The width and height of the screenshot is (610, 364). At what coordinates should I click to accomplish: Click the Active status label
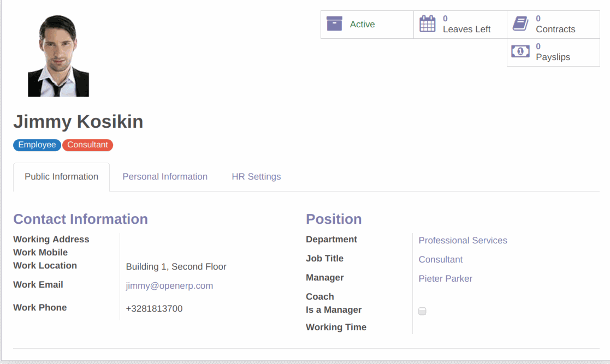pyautogui.click(x=362, y=25)
